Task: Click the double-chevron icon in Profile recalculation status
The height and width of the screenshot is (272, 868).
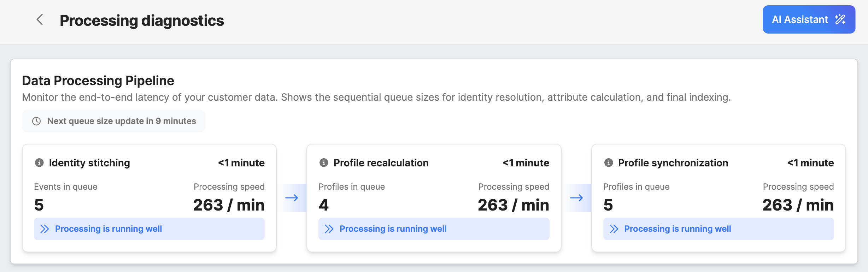Action: pos(329,229)
